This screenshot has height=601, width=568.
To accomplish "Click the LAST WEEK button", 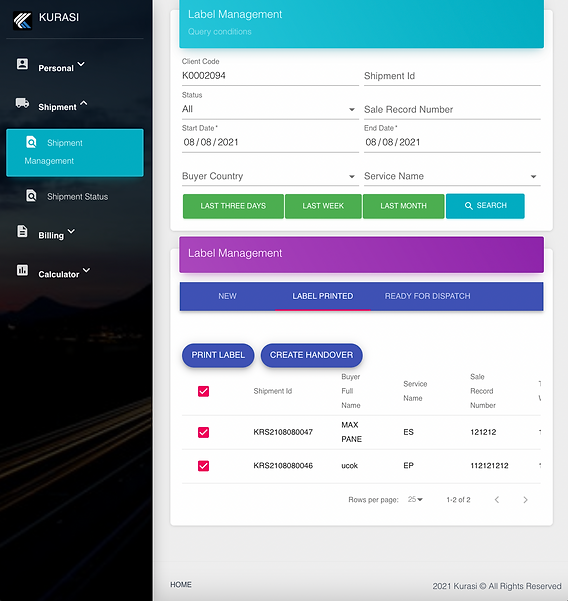I will tap(323, 206).
